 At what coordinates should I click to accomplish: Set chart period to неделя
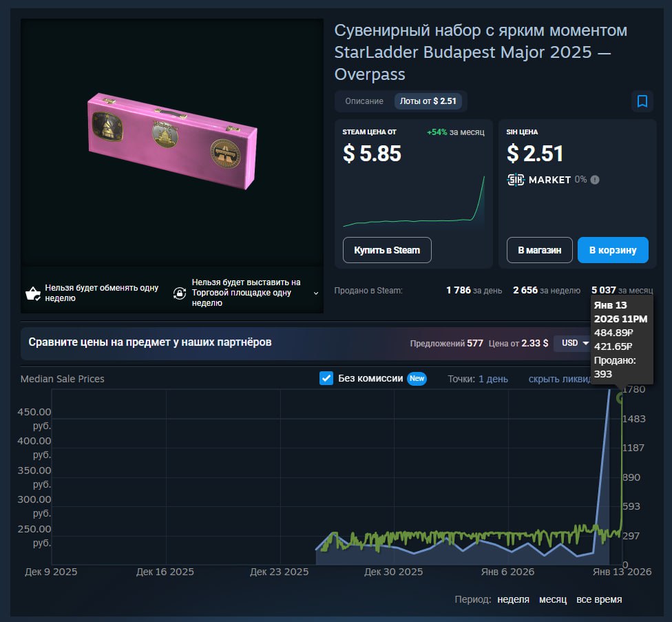pyautogui.click(x=513, y=599)
